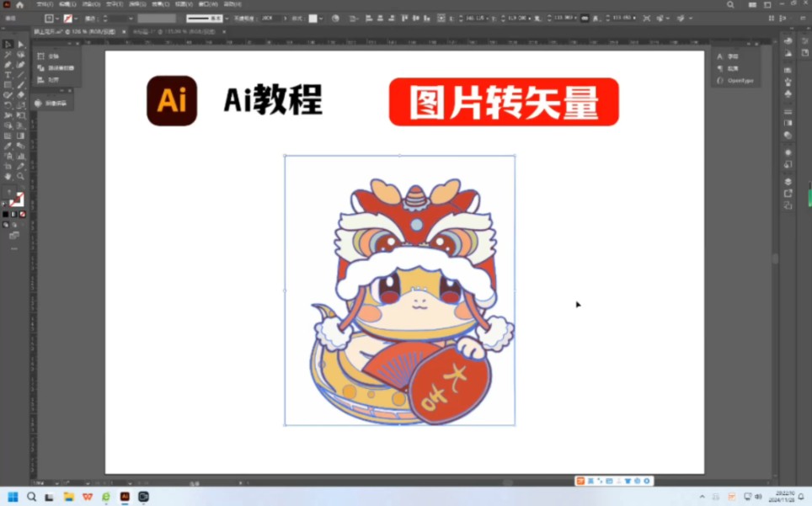
Task: Select the Line Segment tool
Action: (21, 75)
